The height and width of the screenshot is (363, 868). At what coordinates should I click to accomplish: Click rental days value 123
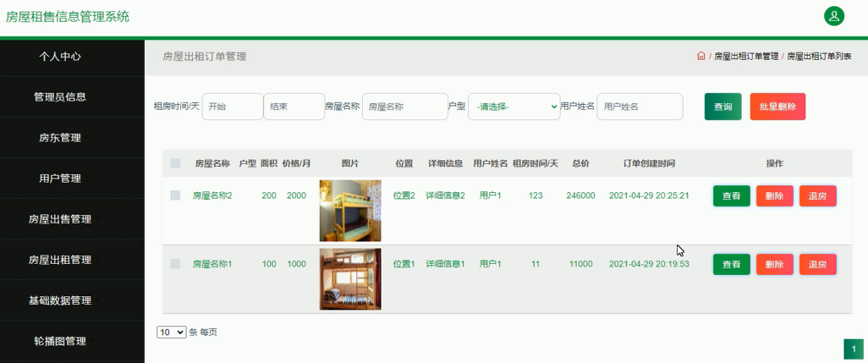pos(536,195)
